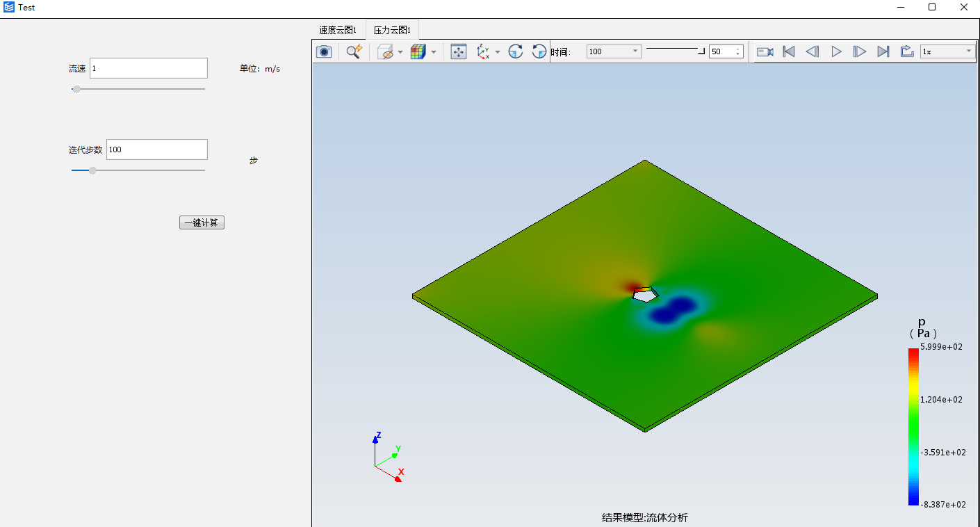
Task: Play the result animation
Action: point(837,51)
